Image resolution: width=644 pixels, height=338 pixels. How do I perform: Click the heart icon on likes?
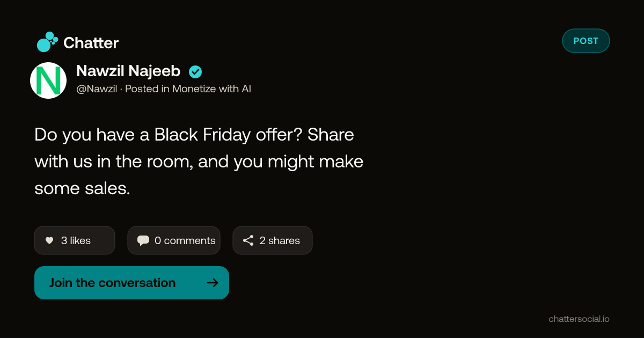coord(49,240)
